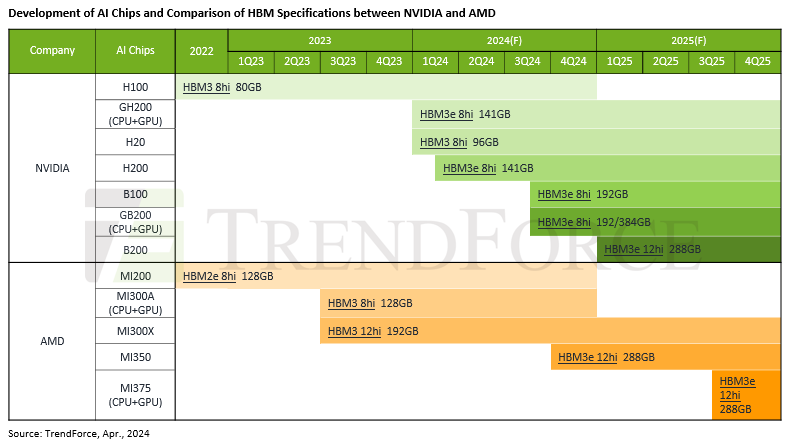The image size is (788, 446).
Task: Open the underlined HBM3 8hi text in H100 row
Action: (x=206, y=87)
